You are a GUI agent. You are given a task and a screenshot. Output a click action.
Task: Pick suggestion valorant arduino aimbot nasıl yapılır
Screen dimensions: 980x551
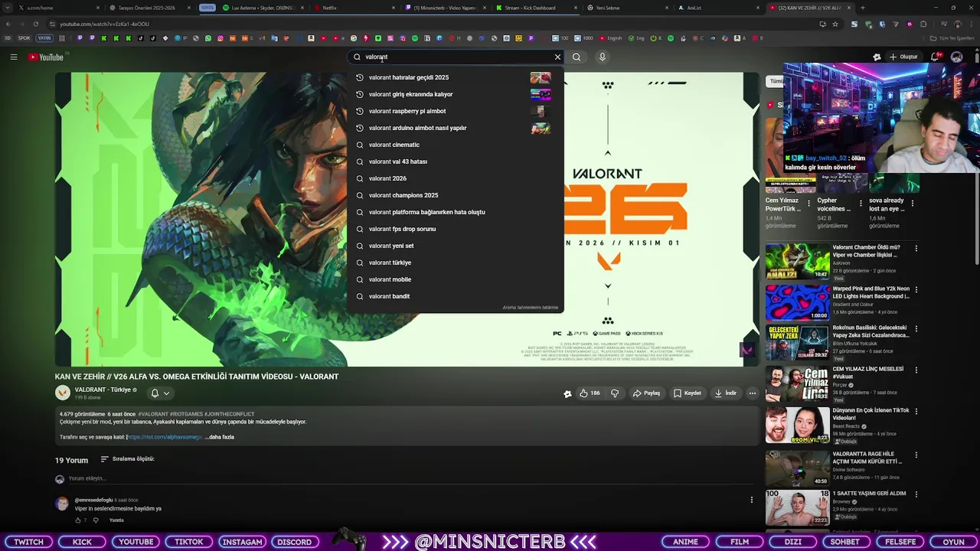tap(455, 128)
